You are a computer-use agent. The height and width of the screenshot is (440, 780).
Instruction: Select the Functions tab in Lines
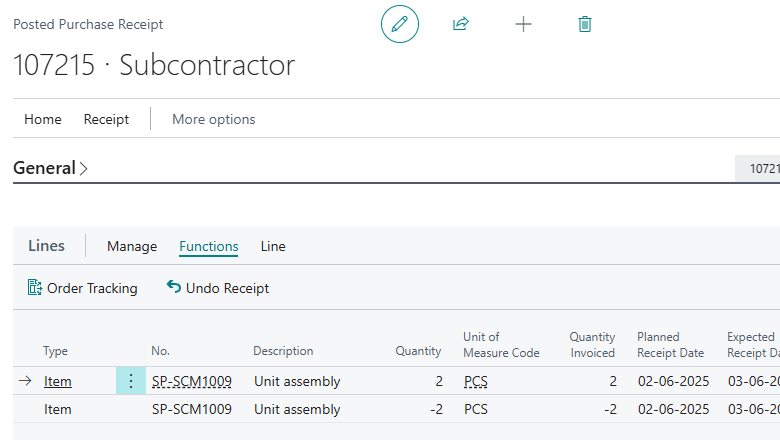[208, 246]
